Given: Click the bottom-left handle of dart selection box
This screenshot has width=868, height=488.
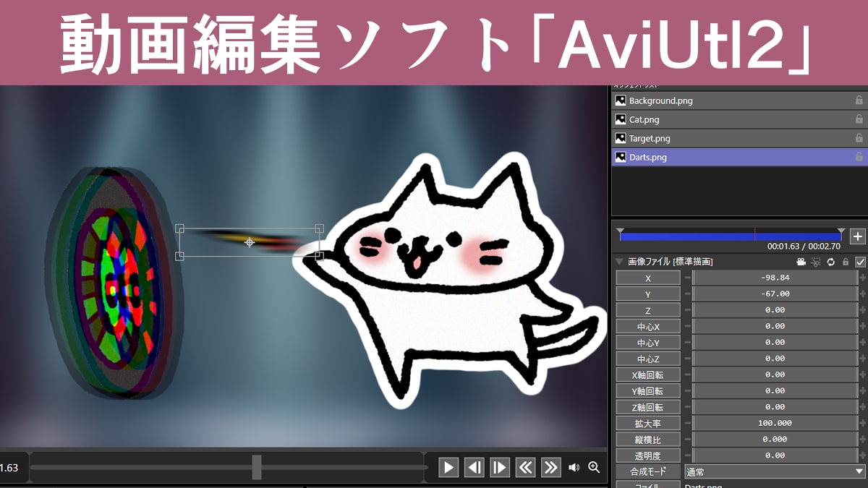Looking at the screenshot, I should click(x=180, y=255).
